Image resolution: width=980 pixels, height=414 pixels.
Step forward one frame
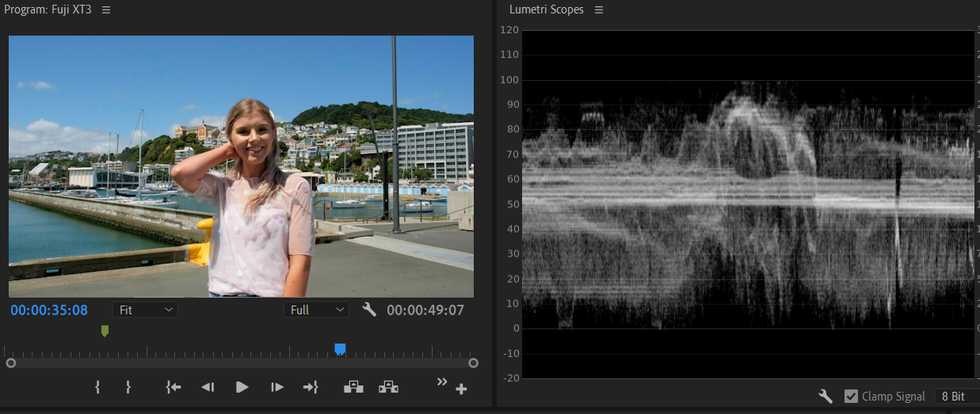277,387
